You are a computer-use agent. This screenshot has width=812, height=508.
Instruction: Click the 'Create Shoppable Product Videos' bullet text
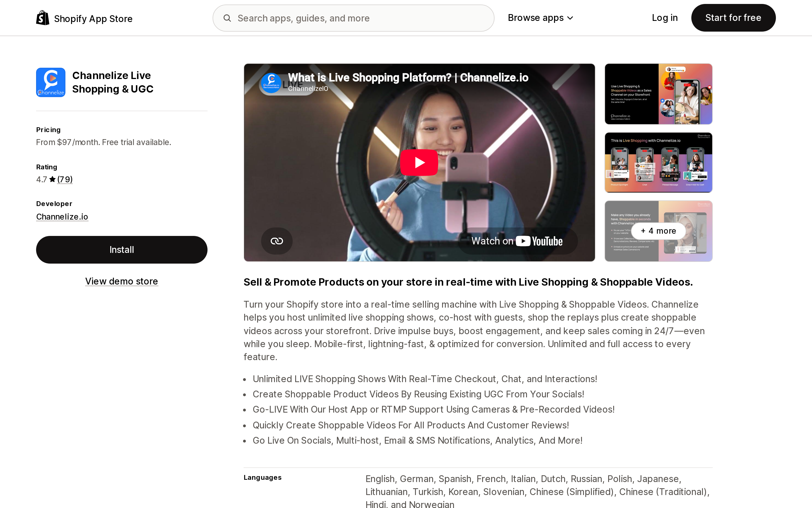tap(418, 394)
